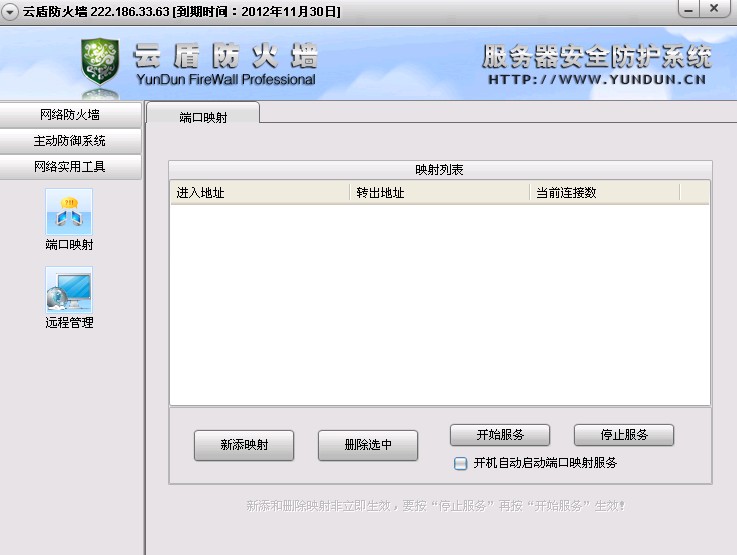Click the 端口映射 label under sidebar icon
Viewport: 737px width, 555px height.
69,245
